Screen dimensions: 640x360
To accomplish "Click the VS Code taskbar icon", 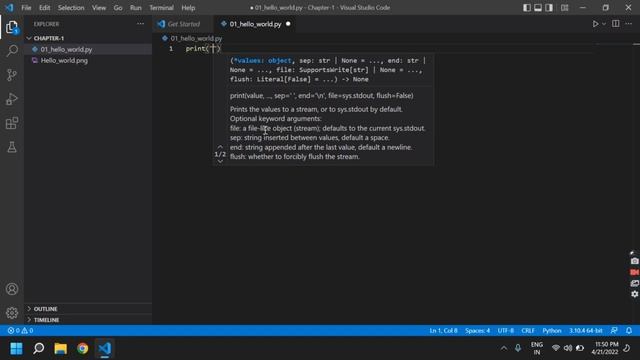I will [x=104, y=349].
